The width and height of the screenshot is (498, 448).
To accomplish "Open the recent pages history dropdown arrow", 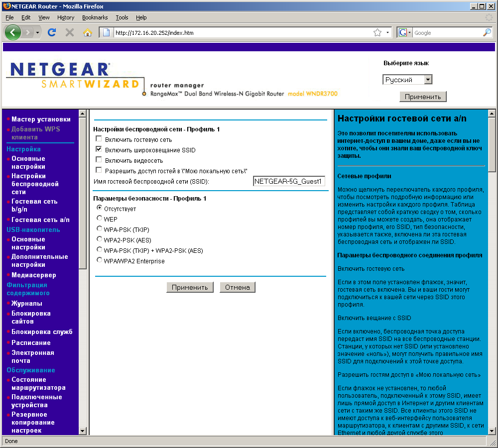I will [37, 33].
